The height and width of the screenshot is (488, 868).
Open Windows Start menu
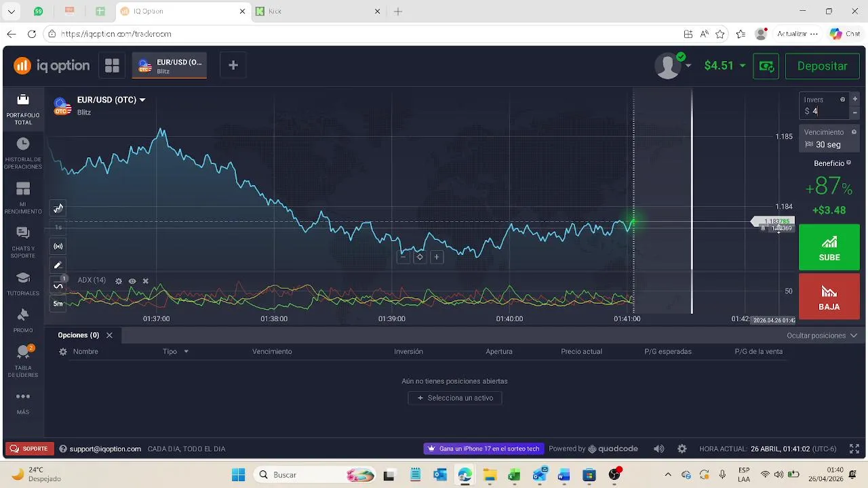(238, 475)
